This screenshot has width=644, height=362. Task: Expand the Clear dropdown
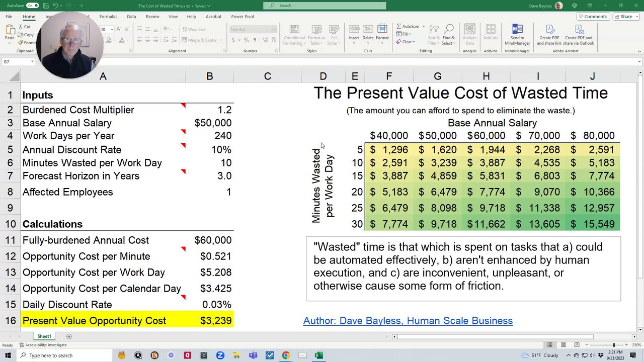click(414, 42)
